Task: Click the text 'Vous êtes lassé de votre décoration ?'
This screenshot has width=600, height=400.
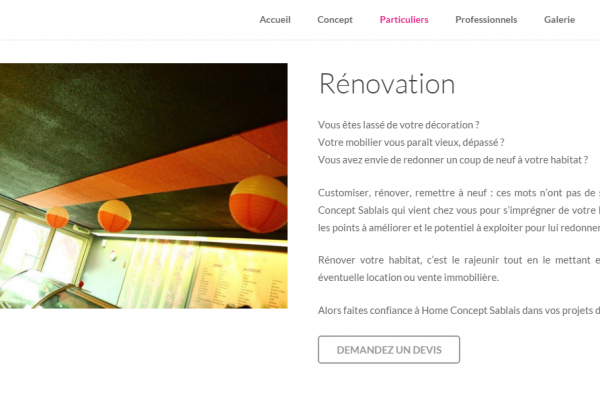Action: (398, 125)
